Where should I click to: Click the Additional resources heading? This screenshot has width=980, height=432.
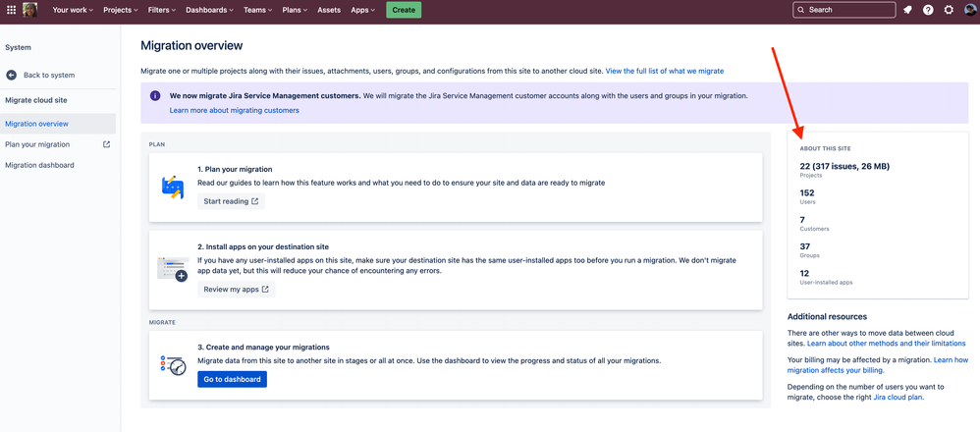(x=827, y=317)
